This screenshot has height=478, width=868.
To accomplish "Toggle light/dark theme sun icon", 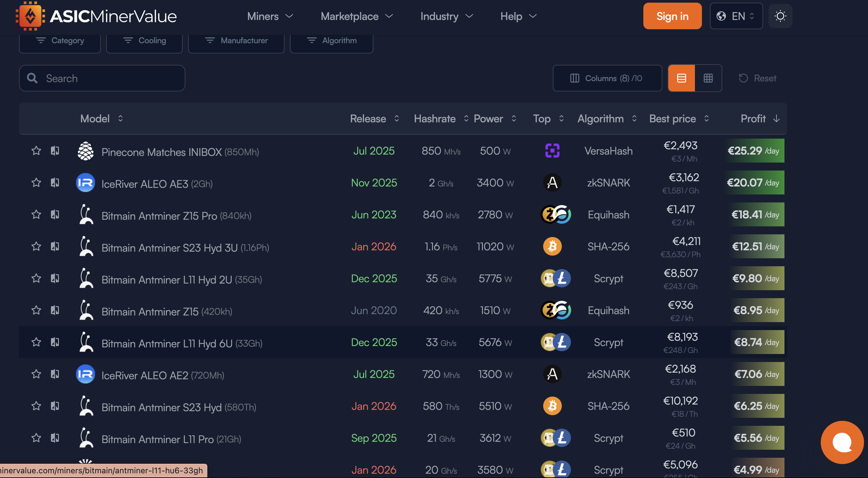I will click(780, 16).
